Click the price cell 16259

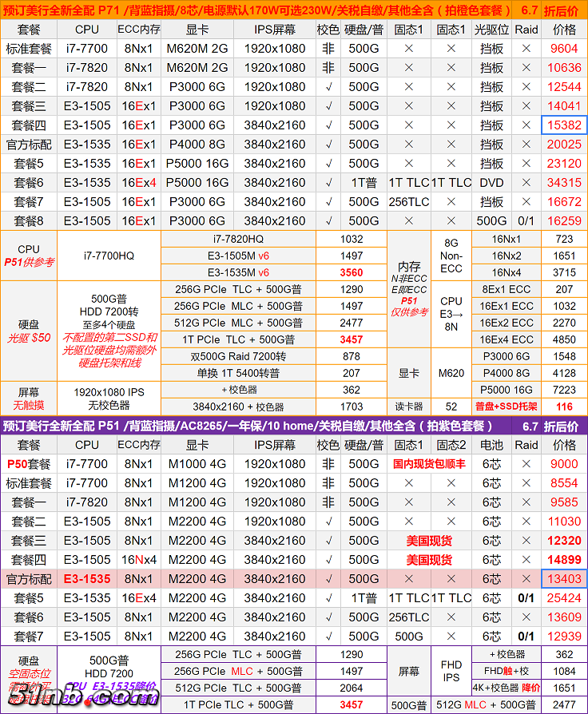pos(564,221)
